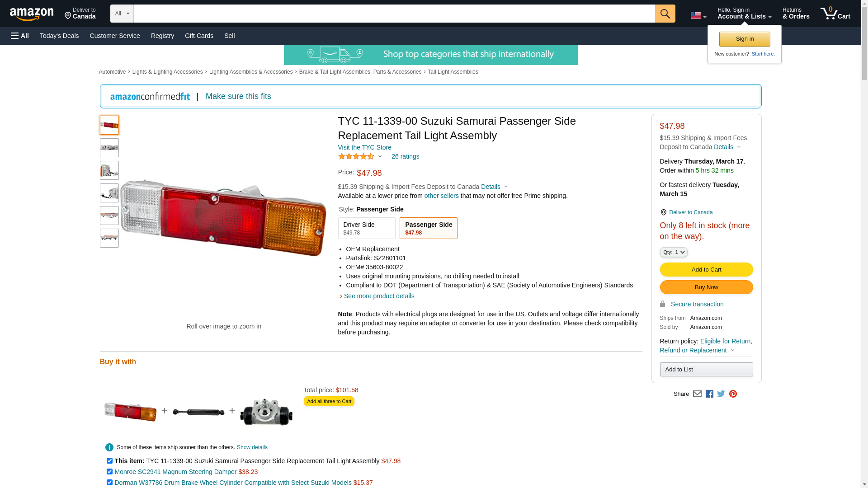Click the Add to Cart button

click(x=706, y=270)
